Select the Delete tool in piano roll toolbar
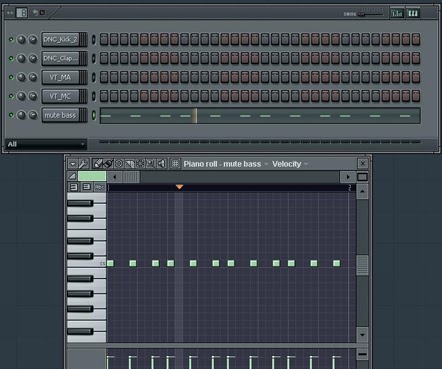The width and height of the screenshot is (442, 369). [119, 164]
